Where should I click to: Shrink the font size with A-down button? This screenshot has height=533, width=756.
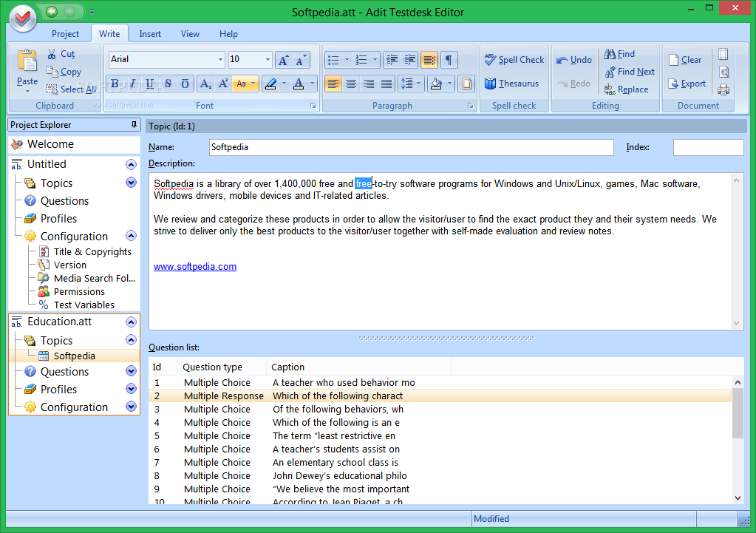[302, 60]
